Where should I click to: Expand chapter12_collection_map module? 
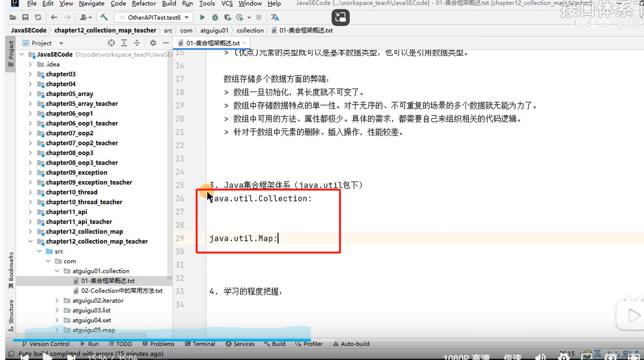coord(30,231)
